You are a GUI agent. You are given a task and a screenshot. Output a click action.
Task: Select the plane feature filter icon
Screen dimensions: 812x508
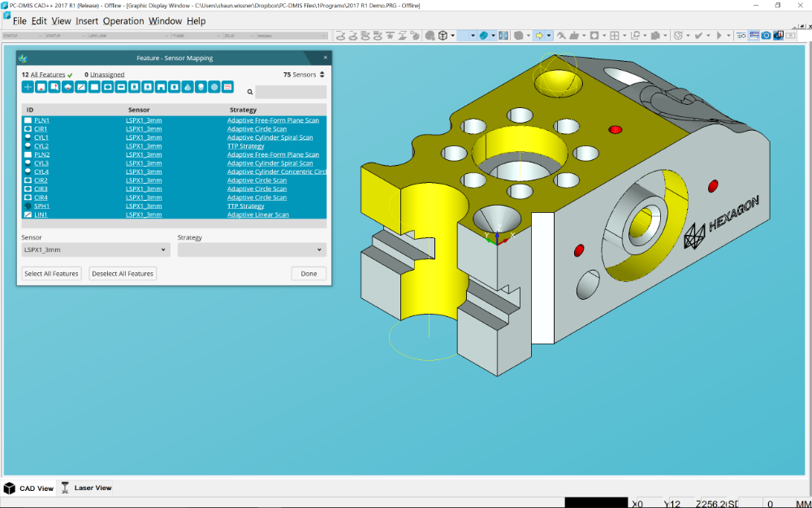[x=96, y=86]
